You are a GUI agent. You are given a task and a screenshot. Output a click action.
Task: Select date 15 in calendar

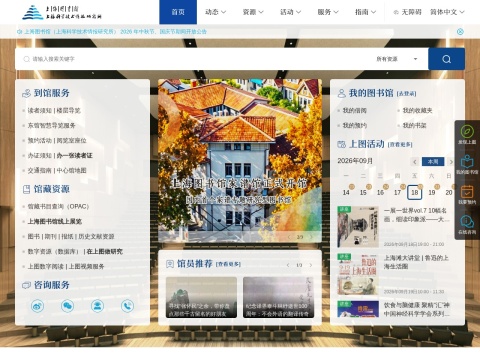coord(363,192)
